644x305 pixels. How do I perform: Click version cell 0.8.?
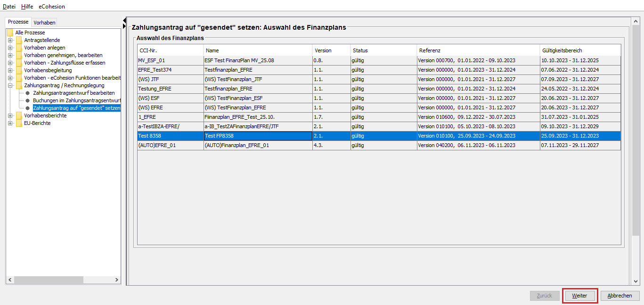pos(332,60)
